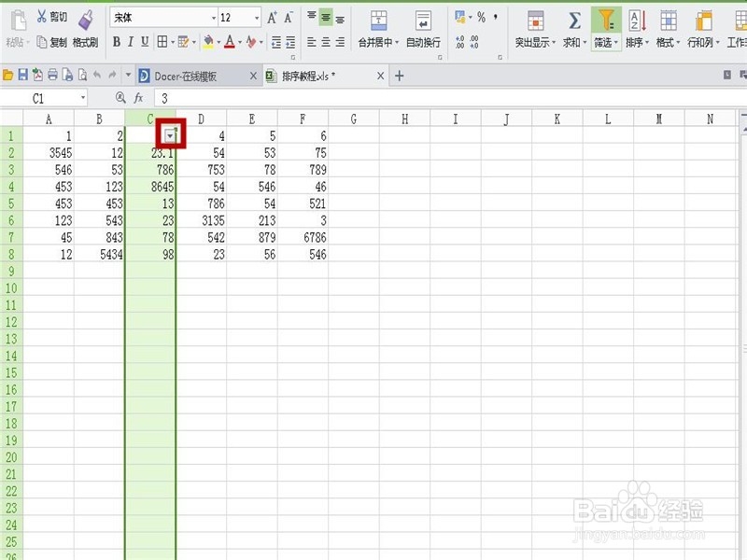747x560 pixels.
Task: Select the column A header
Action: point(49,119)
